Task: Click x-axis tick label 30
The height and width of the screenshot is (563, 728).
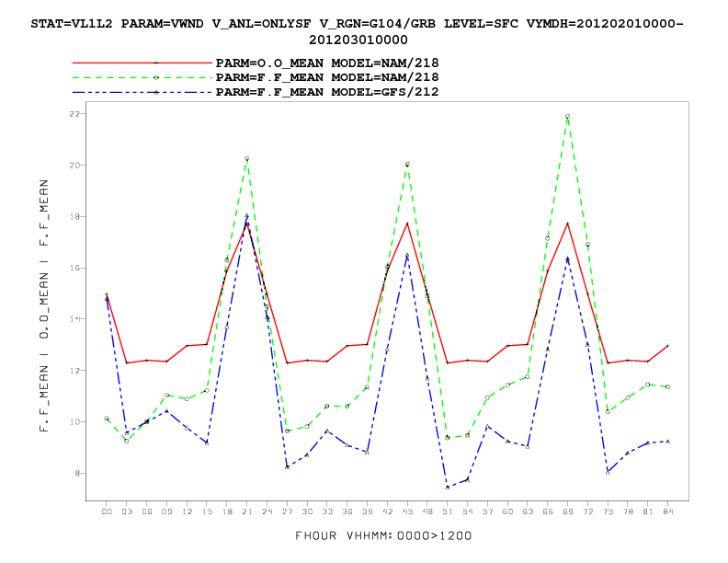Action: click(307, 511)
